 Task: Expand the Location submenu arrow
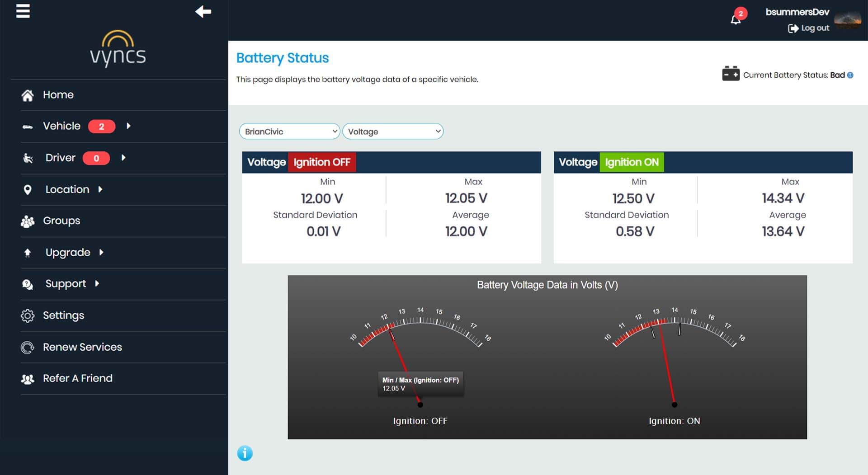coord(100,189)
